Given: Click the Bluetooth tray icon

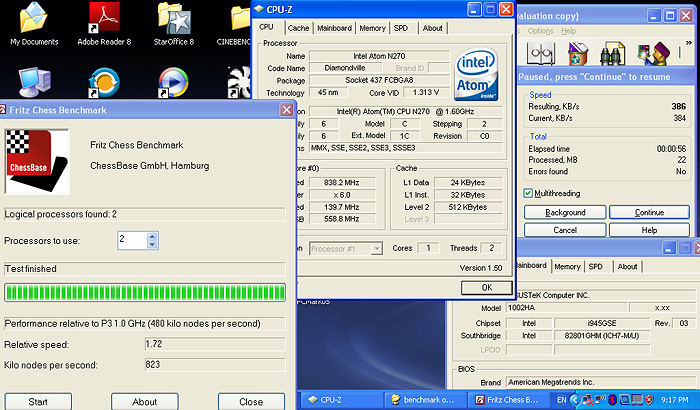Looking at the screenshot, I should (613, 400).
